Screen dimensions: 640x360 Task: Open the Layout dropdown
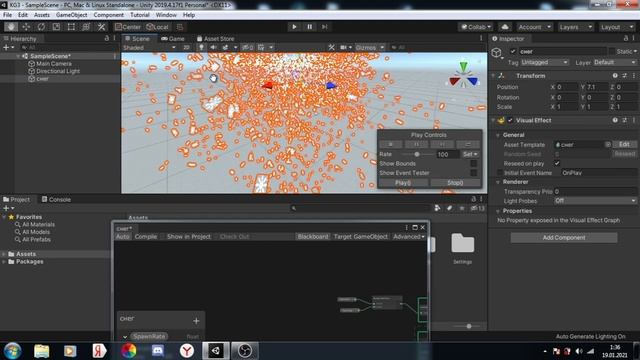click(x=617, y=27)
